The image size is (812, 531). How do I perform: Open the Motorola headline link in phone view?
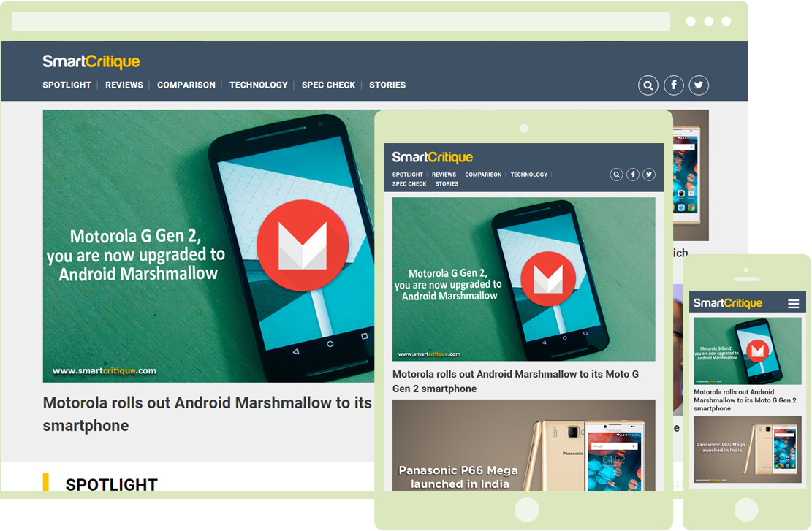tap(744, 400)
